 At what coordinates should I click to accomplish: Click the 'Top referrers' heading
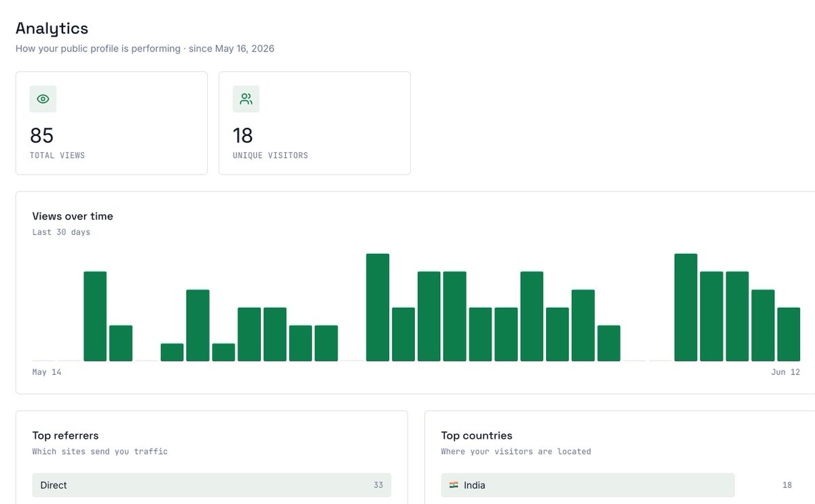click(65, 435)
